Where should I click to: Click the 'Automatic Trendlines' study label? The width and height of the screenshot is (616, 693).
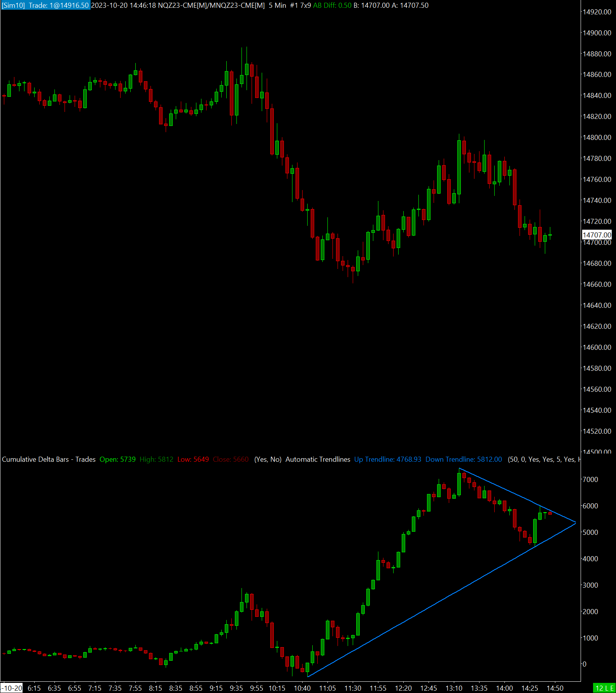coord(318,459)
